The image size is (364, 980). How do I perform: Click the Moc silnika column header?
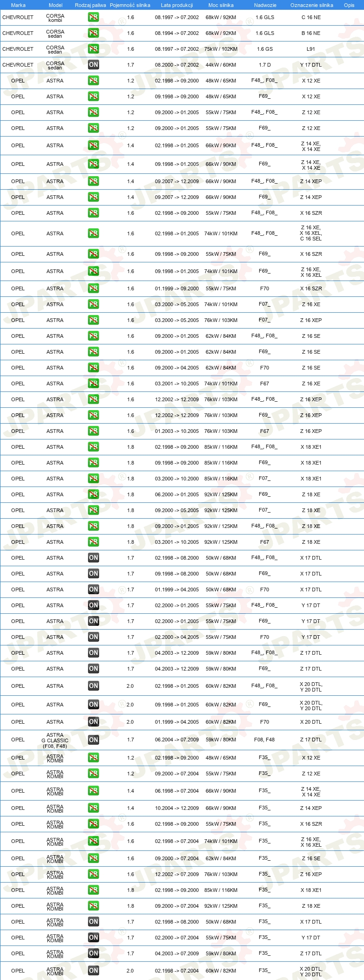click(221, 5)
